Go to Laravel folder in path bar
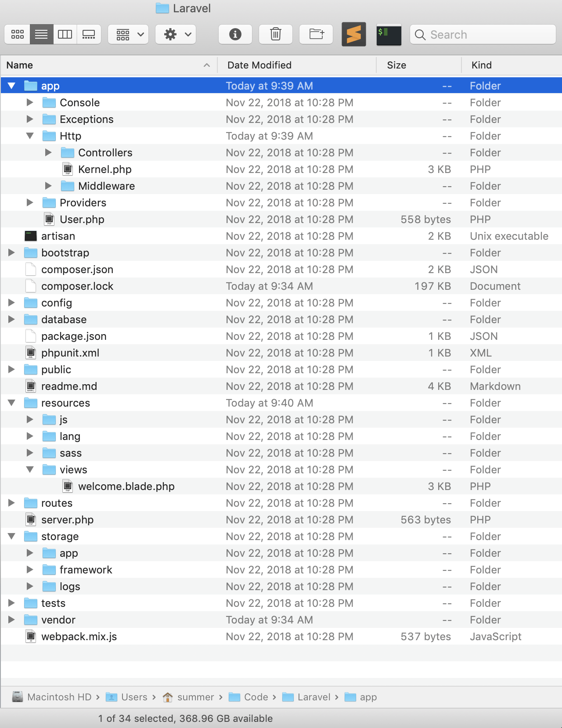This screenshot has width=562, height=728. (x=306, y=697)
